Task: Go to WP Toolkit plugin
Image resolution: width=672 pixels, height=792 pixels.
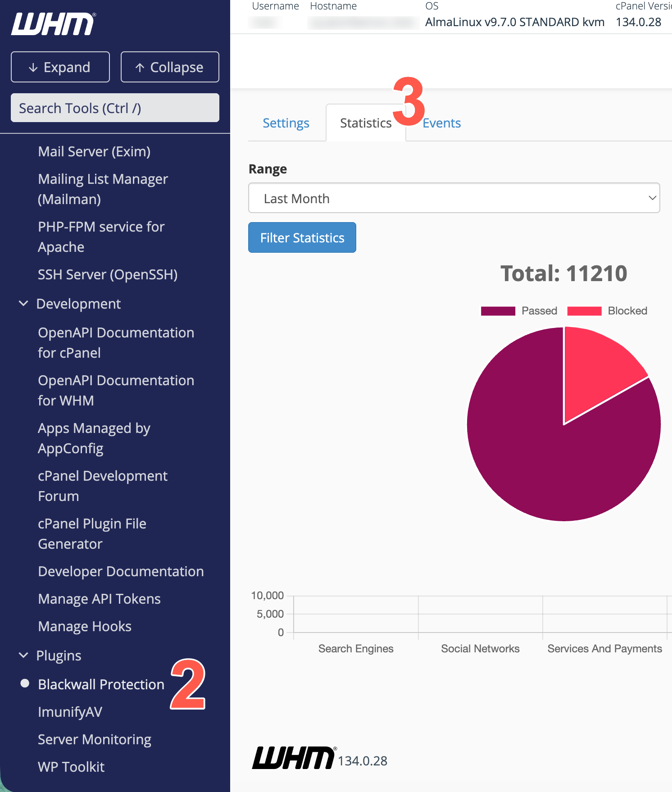Action: pos(71,767)
